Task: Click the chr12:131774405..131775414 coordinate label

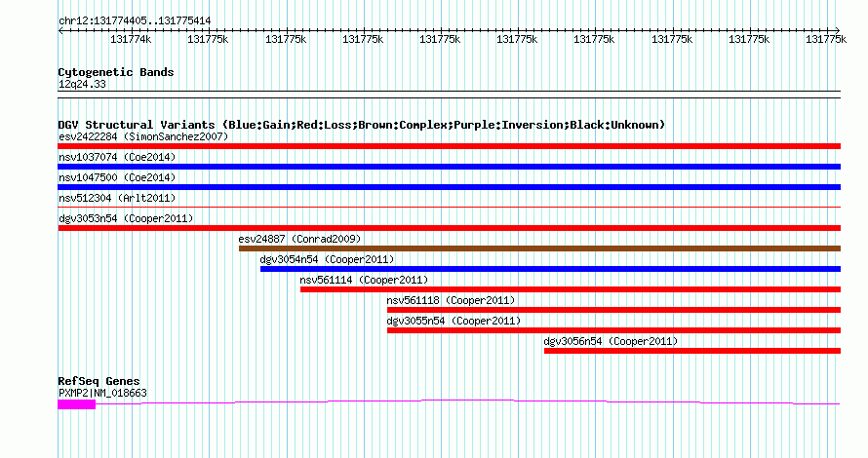Action: 135,21
